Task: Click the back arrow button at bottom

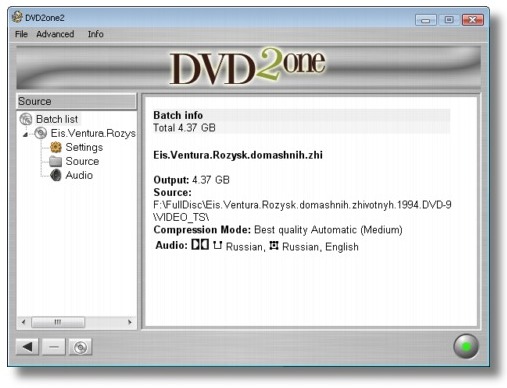Action: pyautogui.click(x=27, y=347)
